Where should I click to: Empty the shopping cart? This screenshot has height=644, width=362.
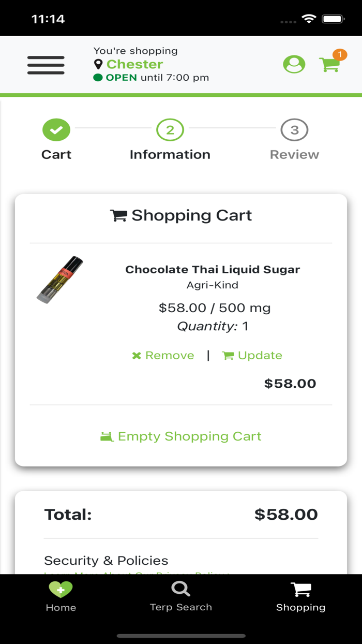pyautogui.click(x=181, y=436)
